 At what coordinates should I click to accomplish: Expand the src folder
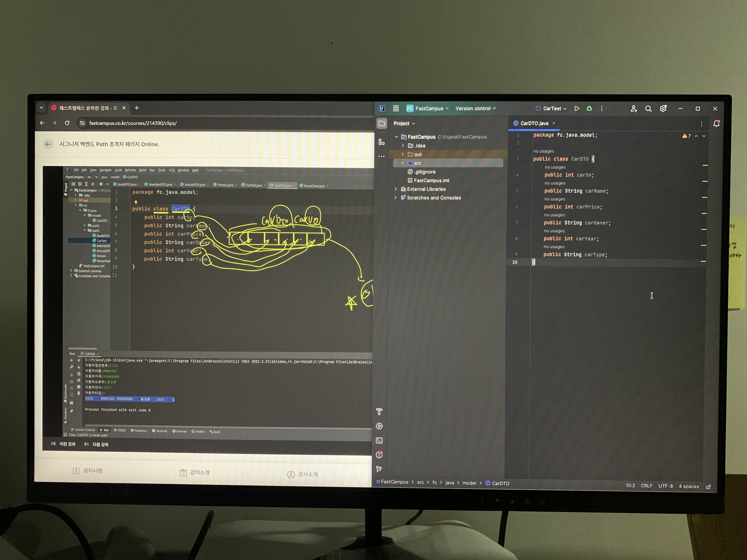point(403,163)
